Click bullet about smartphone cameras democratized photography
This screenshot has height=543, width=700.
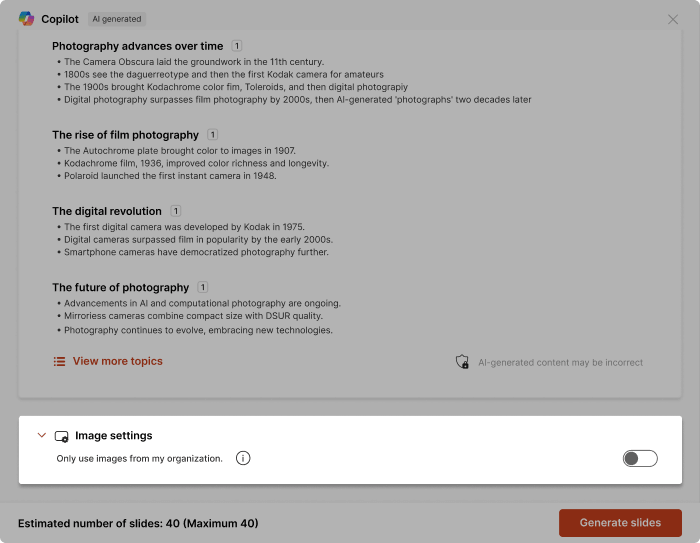coord(196,252)
